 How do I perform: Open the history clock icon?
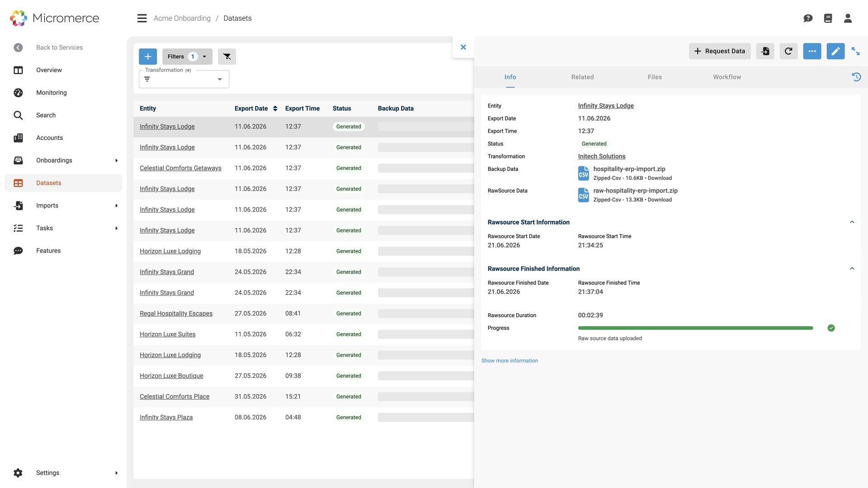coord(856,77)
